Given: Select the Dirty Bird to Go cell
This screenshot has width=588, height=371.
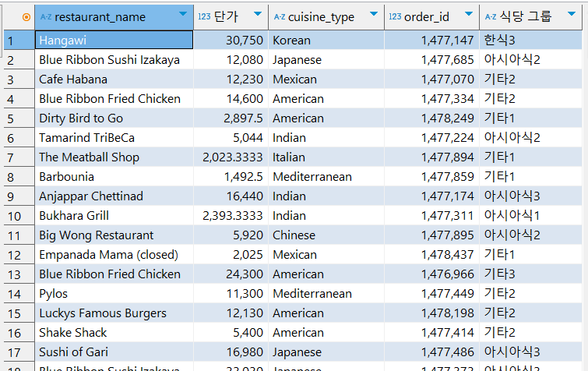Looking at the screenshot, I should (x=114, y=118).
